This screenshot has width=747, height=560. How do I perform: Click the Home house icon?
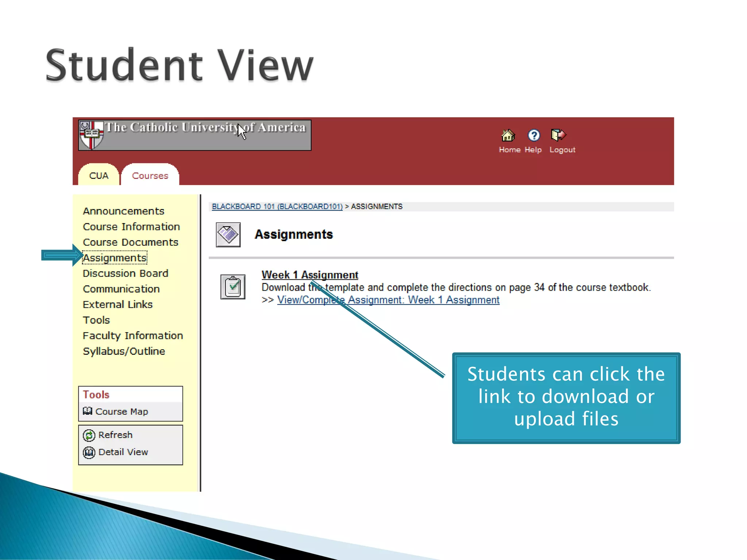pyautogui.click(x=508, y=135)
